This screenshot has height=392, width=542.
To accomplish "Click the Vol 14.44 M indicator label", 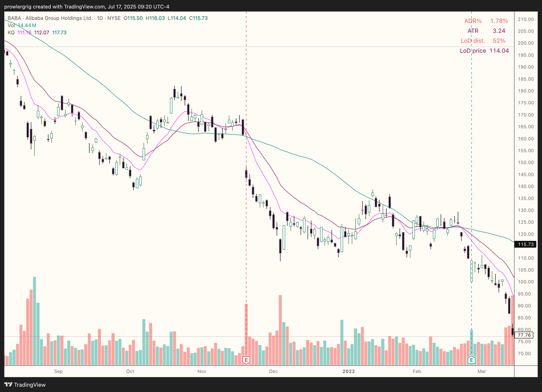I will pyautogui.click(x=22, y=25).
